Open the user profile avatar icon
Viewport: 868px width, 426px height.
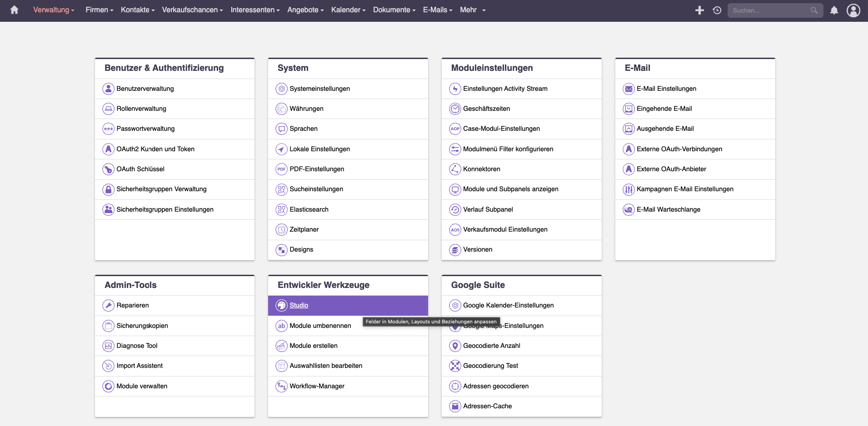coord(853,10)
